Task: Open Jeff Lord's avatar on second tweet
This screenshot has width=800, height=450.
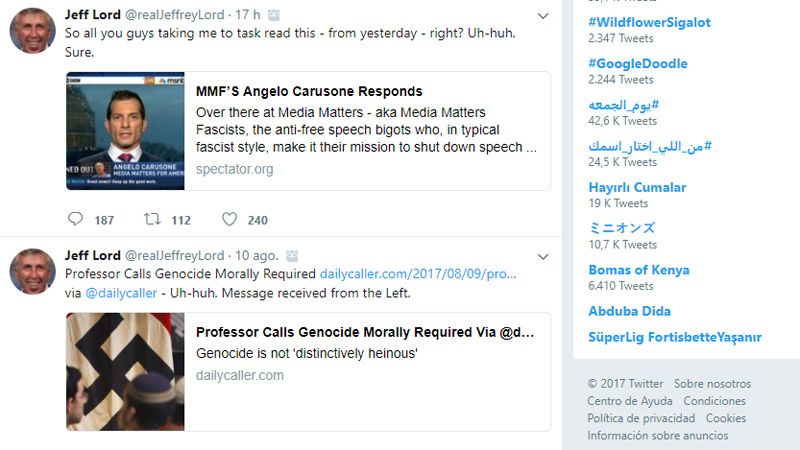Action: click(x=32, y=270)
